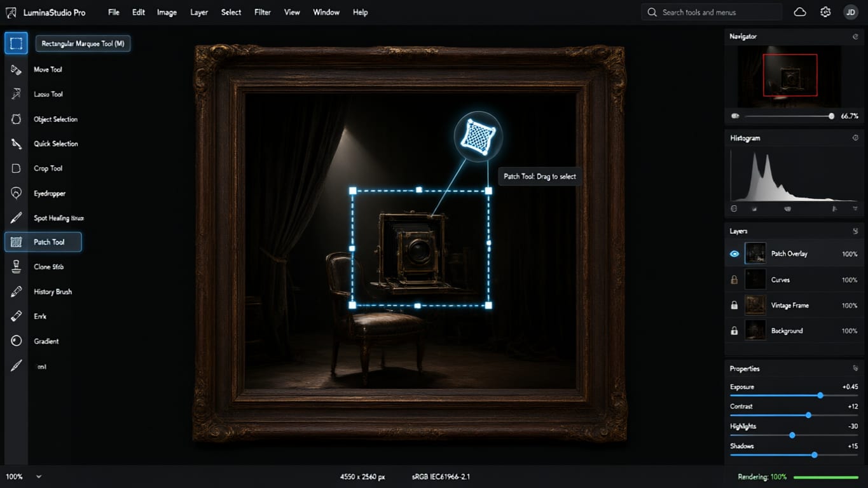This screenshot has width=868, height=488.
Task: Select the Move Tool icon
Action: click(x=17, y=69)
